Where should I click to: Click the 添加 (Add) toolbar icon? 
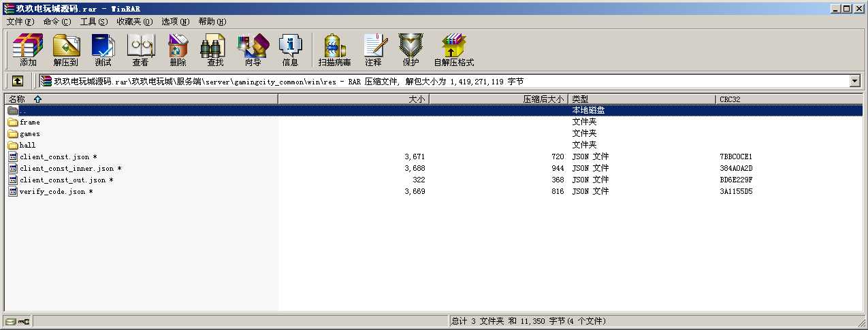[28, 50]
